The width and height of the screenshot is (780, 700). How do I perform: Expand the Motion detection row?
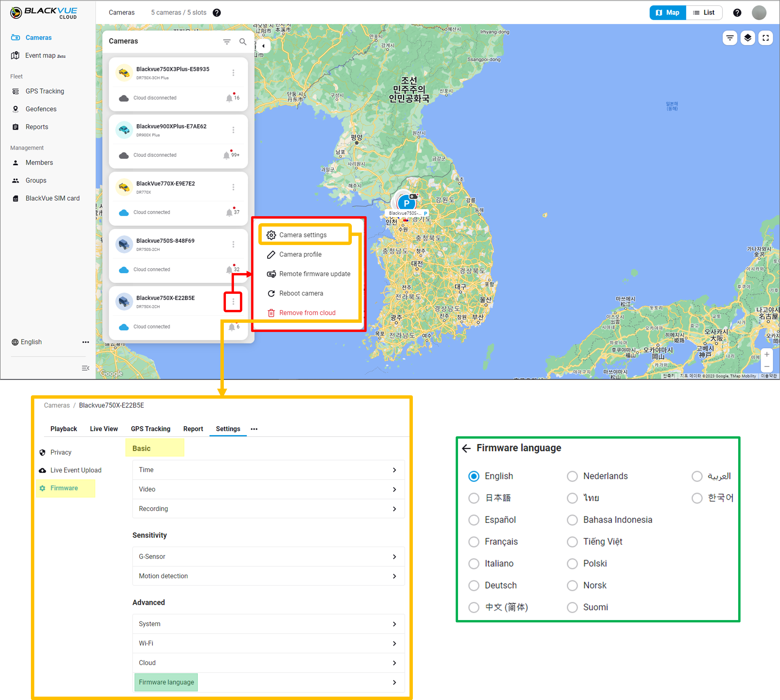click(x=268, y=576)
